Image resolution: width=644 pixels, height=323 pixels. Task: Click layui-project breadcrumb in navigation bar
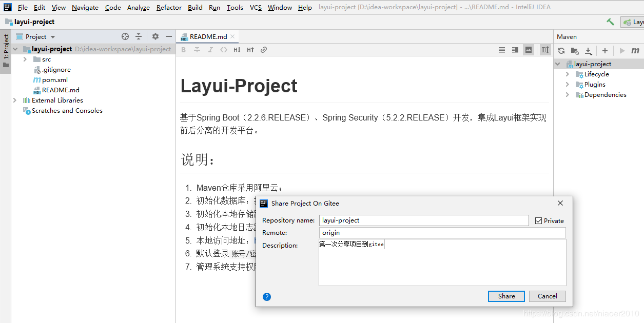[30, 22]
